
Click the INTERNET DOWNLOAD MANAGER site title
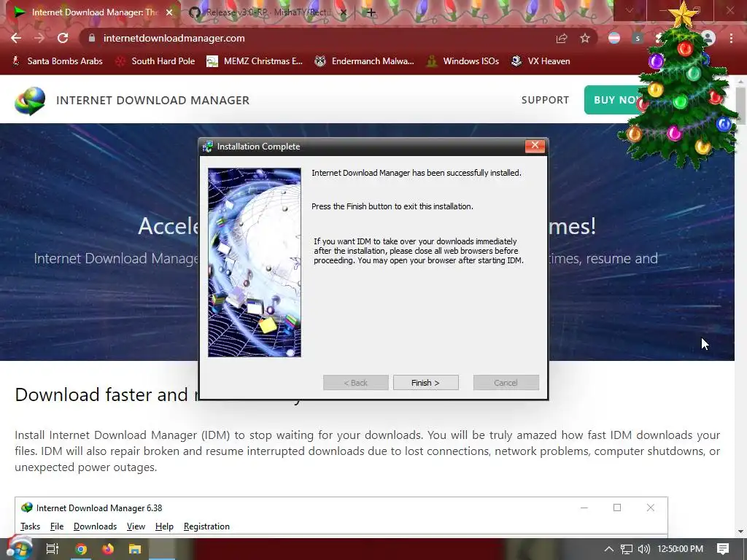click(x=152, y=101)
